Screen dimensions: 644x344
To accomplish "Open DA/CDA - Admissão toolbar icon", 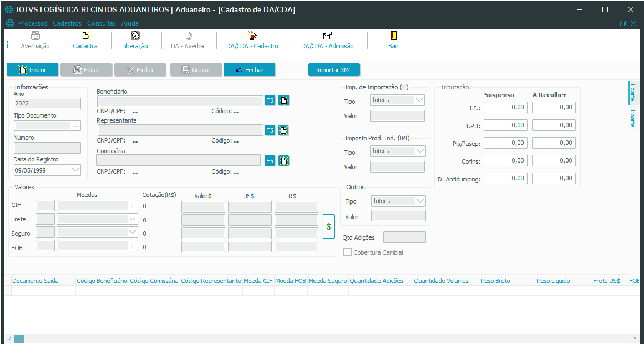I will pos(327,36).
